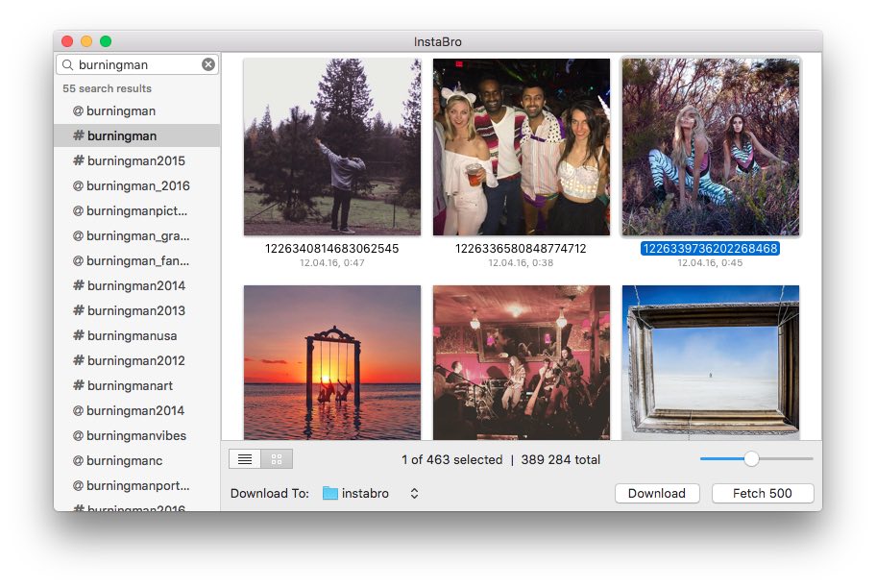Click the instabro folder icon
Viewport: 876px width, 588px height.
(330, 493)
